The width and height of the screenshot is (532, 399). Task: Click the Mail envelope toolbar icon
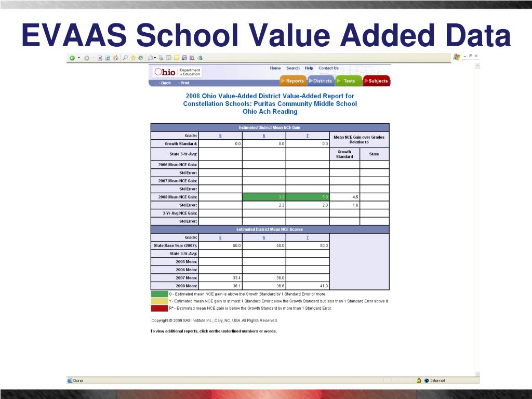(150, 58)
